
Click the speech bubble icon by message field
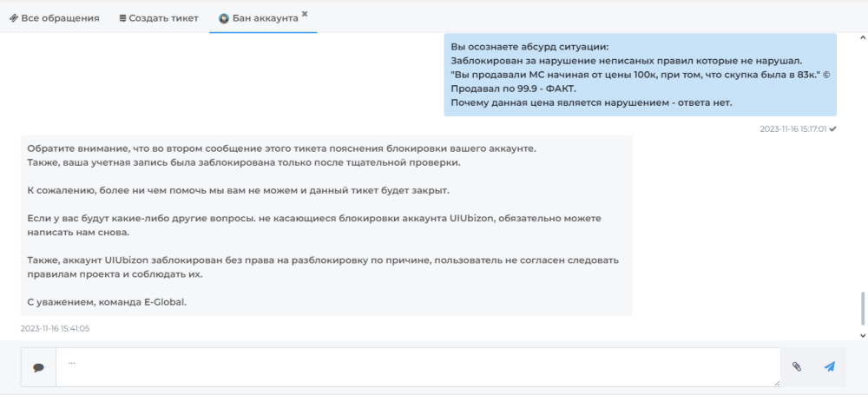pos(38,367)
